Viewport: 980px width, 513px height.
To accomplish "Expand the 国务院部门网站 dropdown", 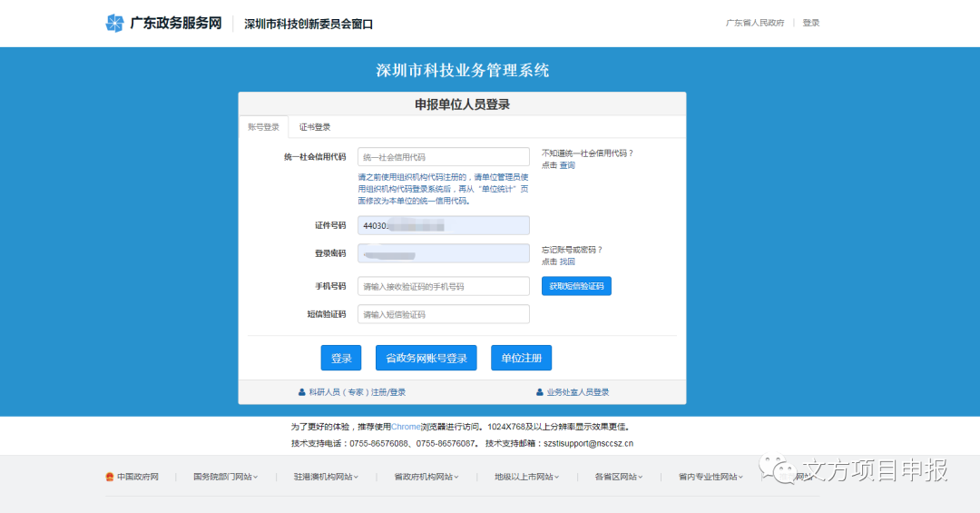I will click(225, 477).
